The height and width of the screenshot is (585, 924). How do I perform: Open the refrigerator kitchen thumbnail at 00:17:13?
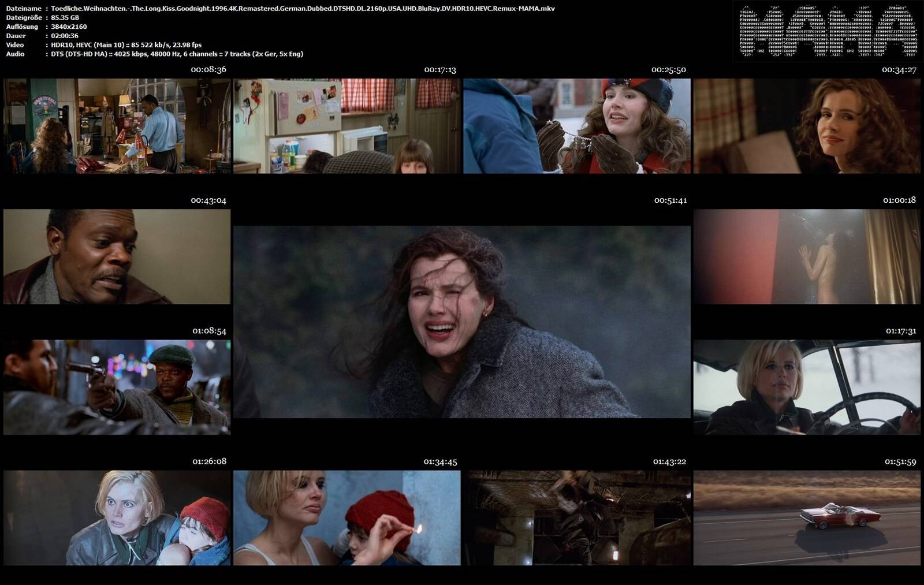[x=347, y=126]
